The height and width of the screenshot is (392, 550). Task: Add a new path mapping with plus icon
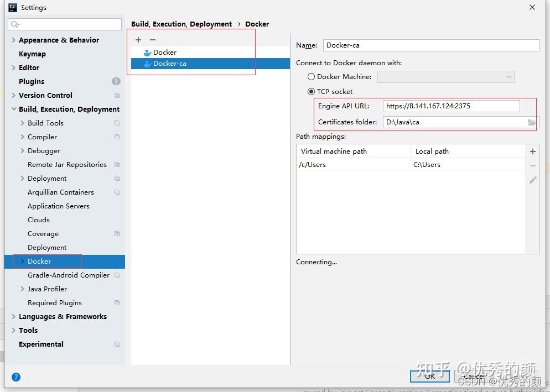532,151
